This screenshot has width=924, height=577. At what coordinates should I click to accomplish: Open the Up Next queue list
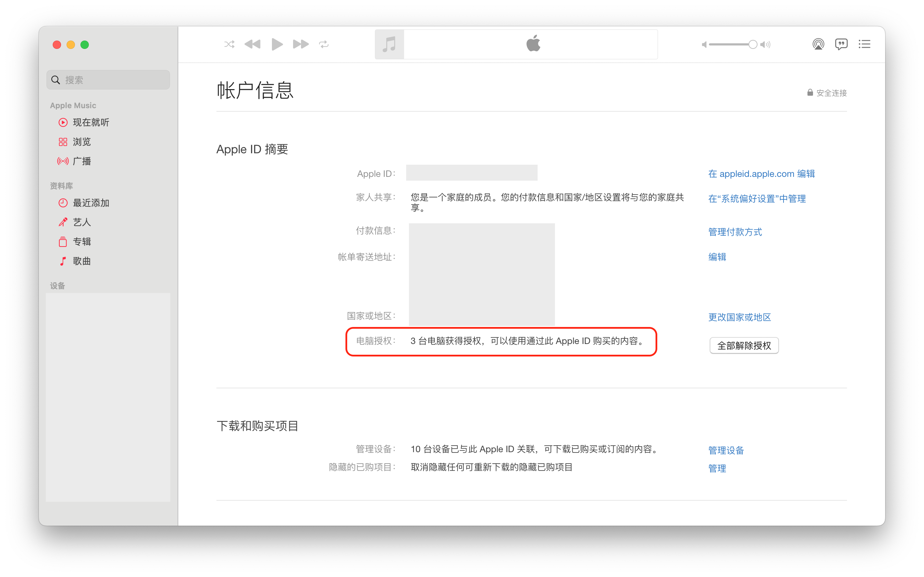tap(864, 44)
